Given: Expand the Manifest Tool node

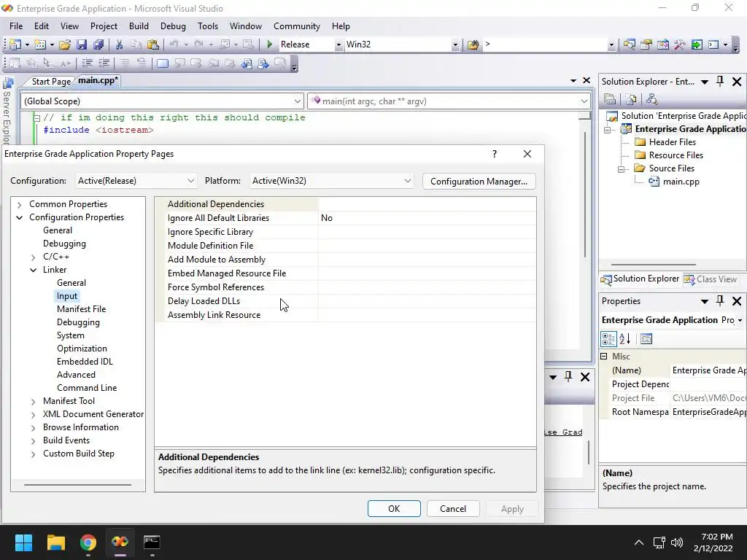Looking at the screenshot, I should [x=33, y=402].
